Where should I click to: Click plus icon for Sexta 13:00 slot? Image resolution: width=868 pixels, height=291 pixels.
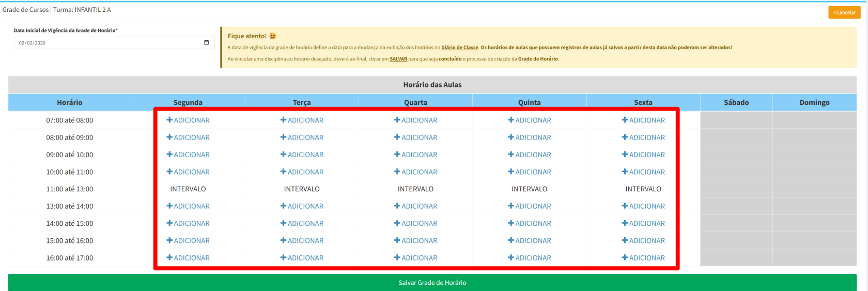tap(625, 206)
